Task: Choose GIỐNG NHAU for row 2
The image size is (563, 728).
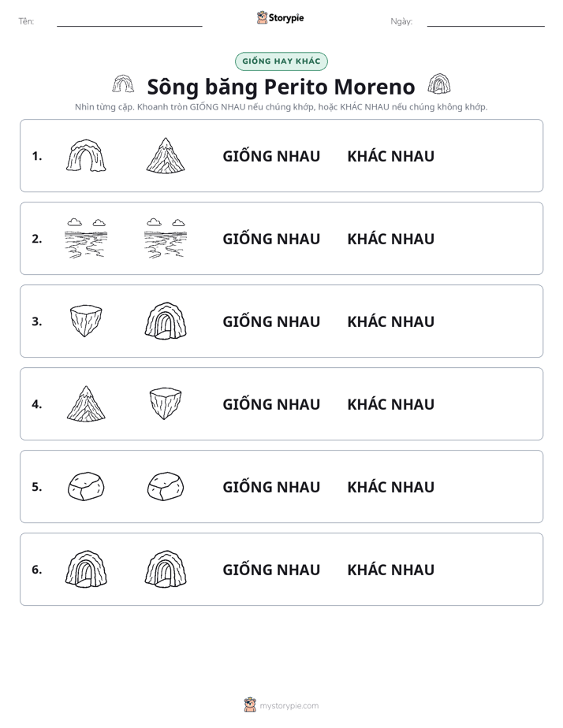Action: coord(271,239)
